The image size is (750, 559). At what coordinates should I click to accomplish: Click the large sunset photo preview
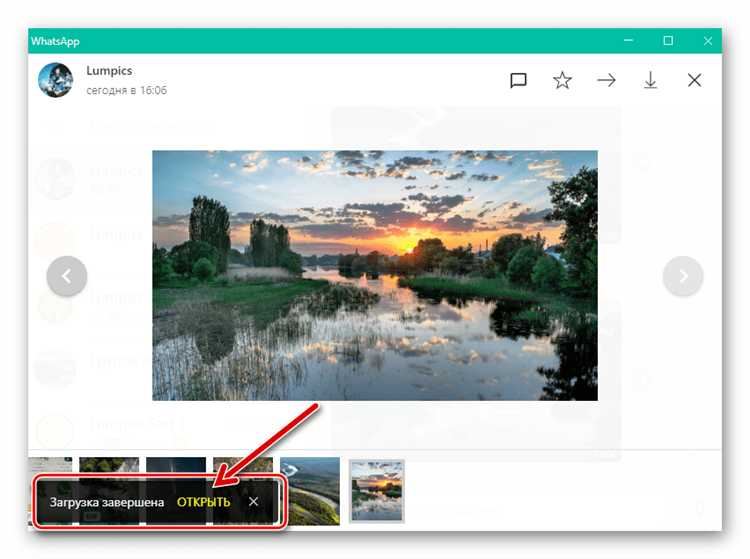tap(375, 275)
